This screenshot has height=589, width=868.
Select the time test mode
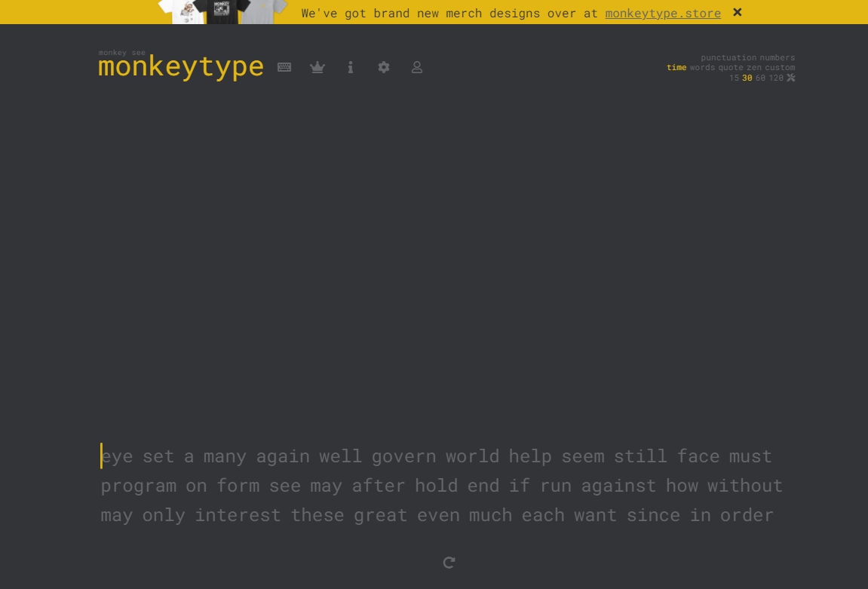pyautogui.click(x=676, y=68)
